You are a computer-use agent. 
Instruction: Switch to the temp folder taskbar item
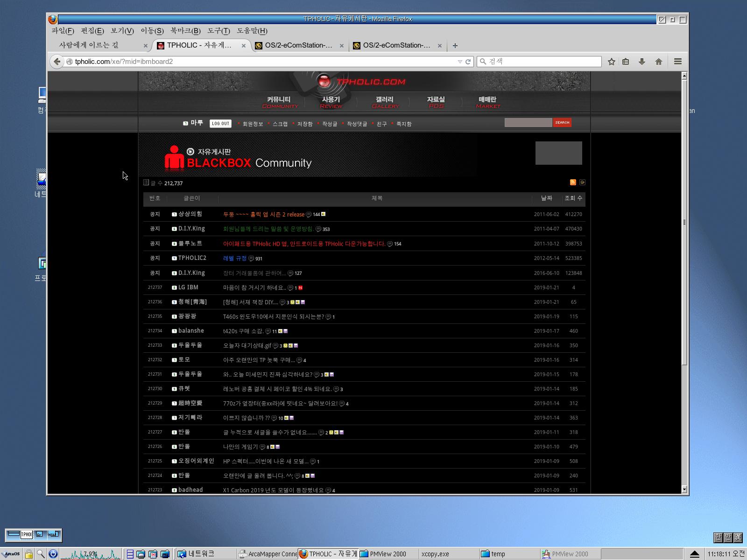(x=510, y=554)
